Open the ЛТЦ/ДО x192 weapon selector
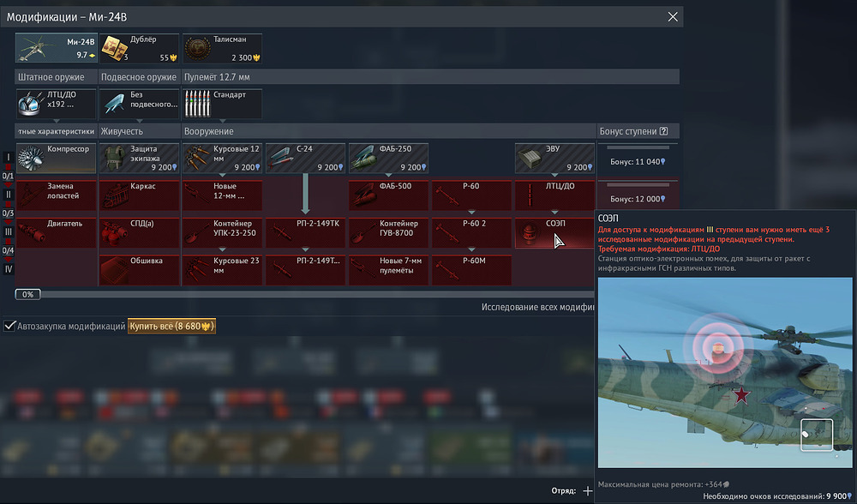Screen dimensions: 857x504 click(56, 105)
